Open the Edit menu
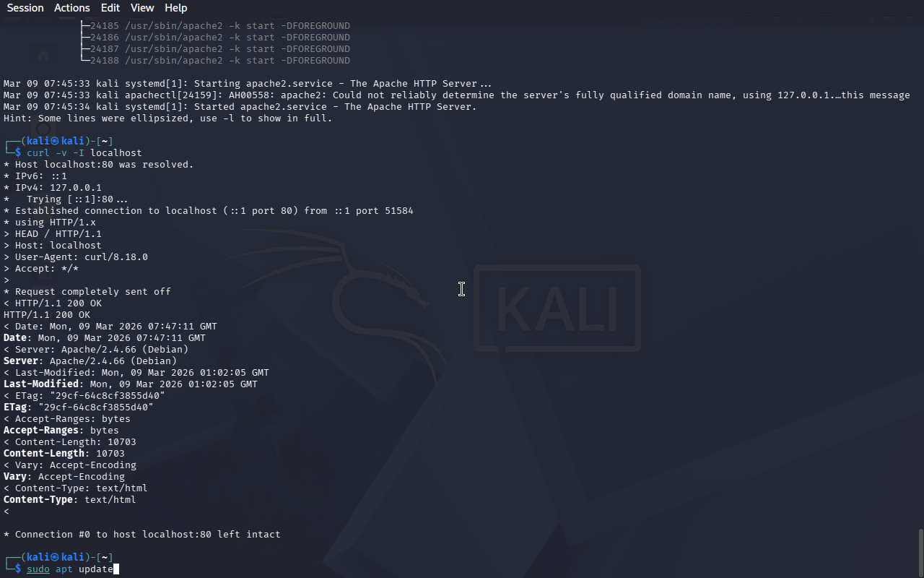 click(x=110, y=8)
